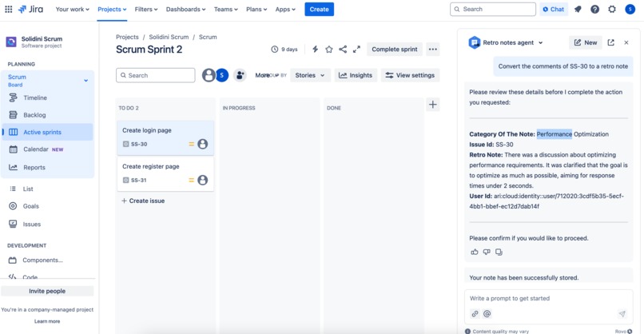Click the Projects breadcrumb link

point(127,37)
